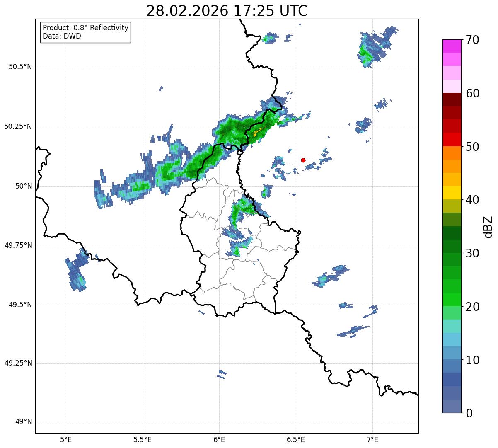Viewport: 498px width, 448px height.
Task: Click the dark maroon colorbar segment below 60
Action: tap(452, 99)
